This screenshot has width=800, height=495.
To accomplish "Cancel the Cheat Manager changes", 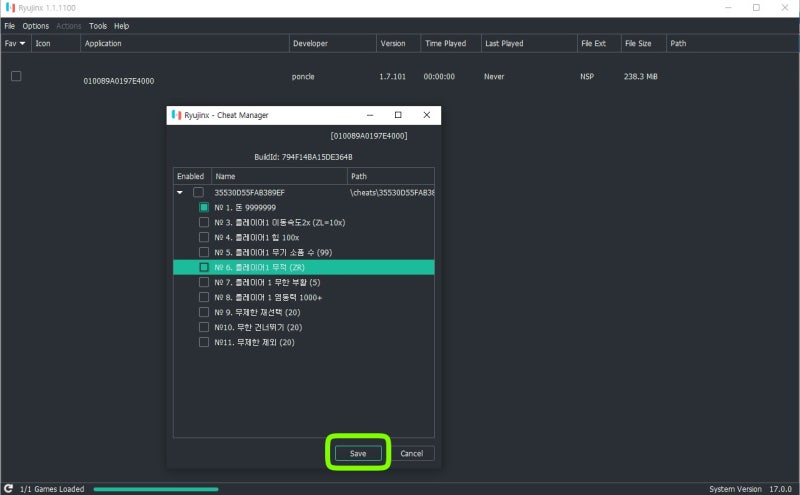I will pyautogui.click(x=411, y=453).
